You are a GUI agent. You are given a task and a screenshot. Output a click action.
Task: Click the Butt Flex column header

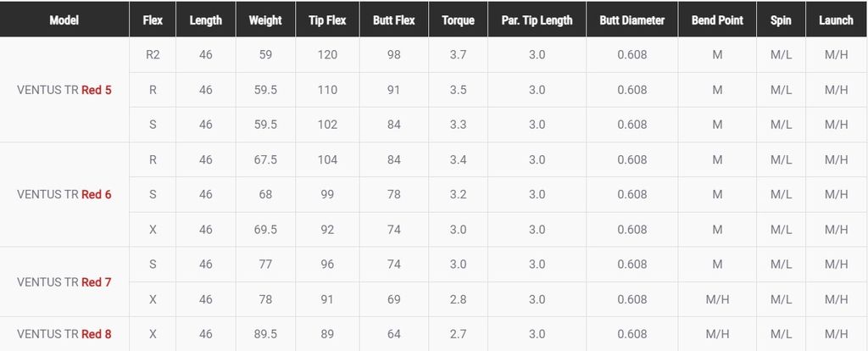(393, 20)
